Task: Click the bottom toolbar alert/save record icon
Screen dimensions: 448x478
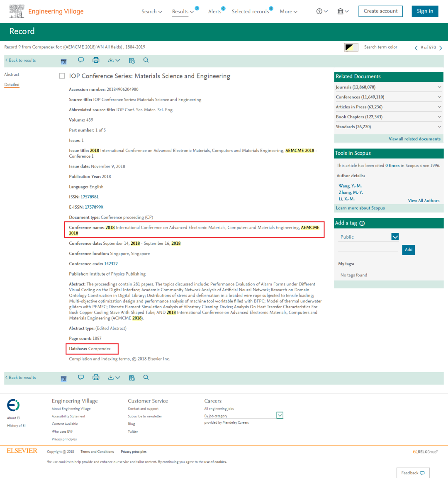Action: coord(132,378)
